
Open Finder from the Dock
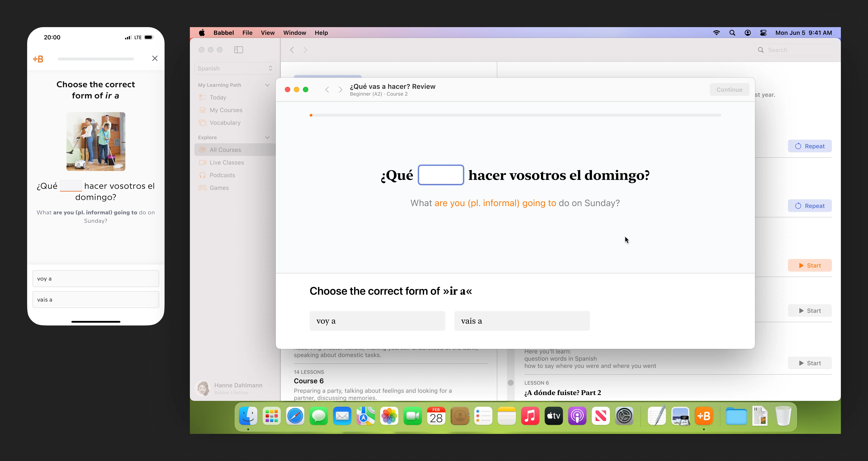[248, 416]
